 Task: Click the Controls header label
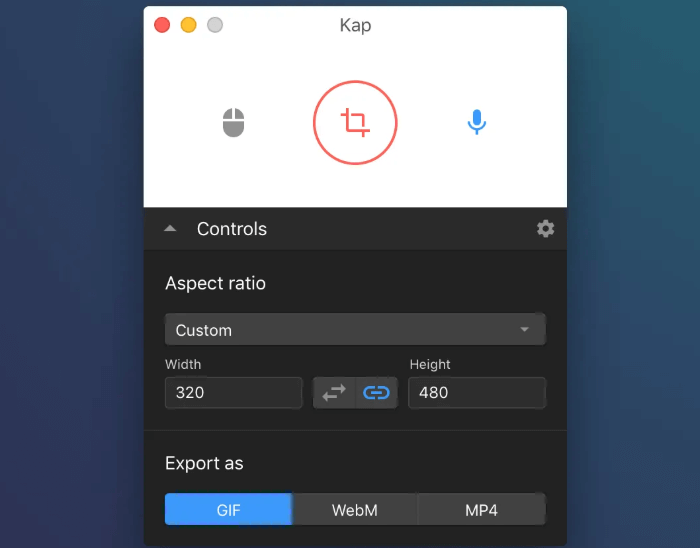click(x=232, y=229)
